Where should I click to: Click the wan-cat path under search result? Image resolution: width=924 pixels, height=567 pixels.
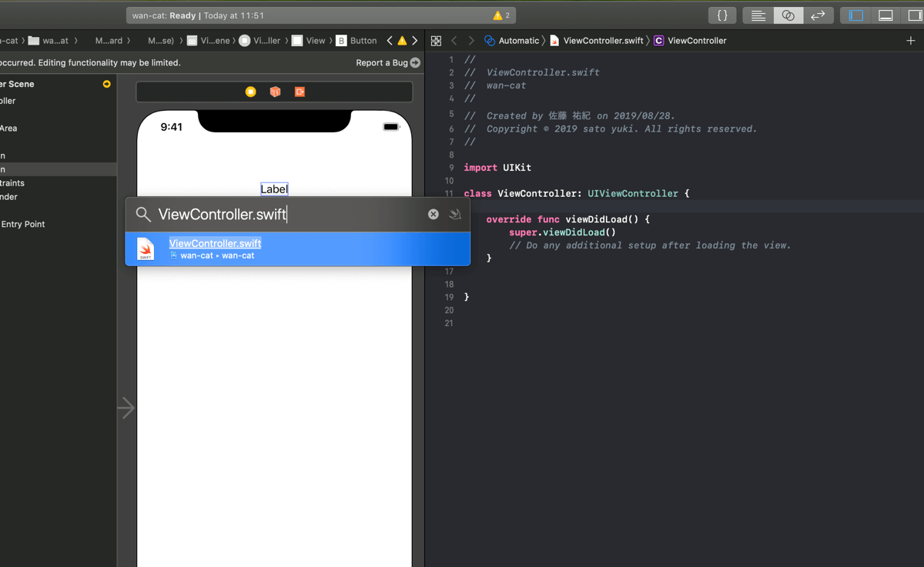(212, 255)
